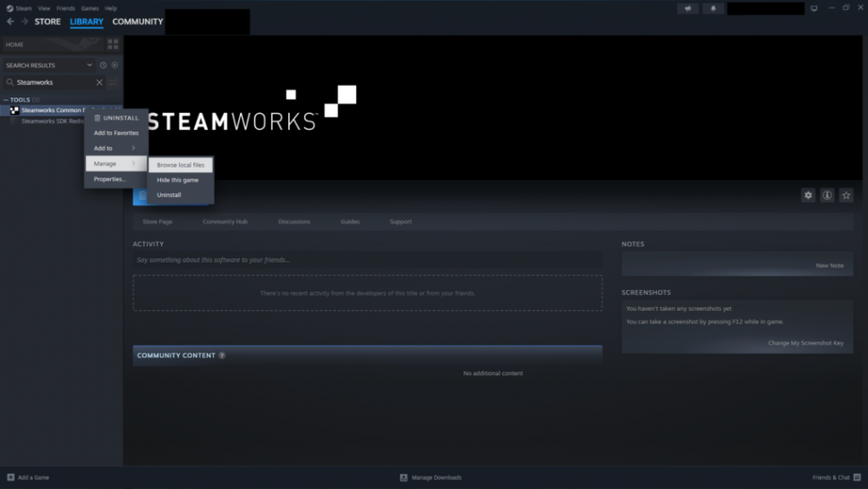Click Change My Screenshot Key link
Viewport: 868px width, 489px height.
805,343
